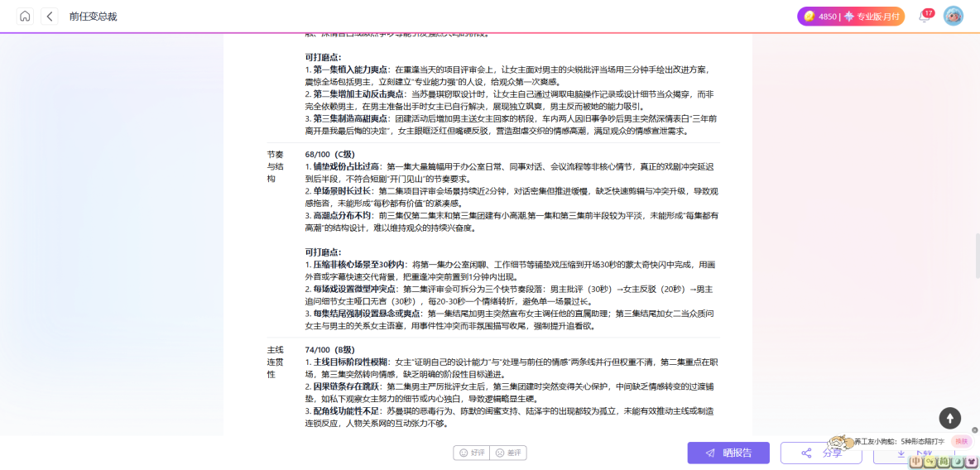Screen dimensions: 980x470
Task: Open the 专业版·月付 membership badge
Action: coord(872,17)
